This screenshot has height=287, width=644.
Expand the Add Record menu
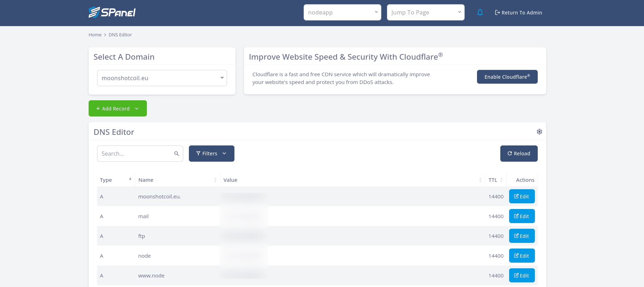tap(118, 108)
